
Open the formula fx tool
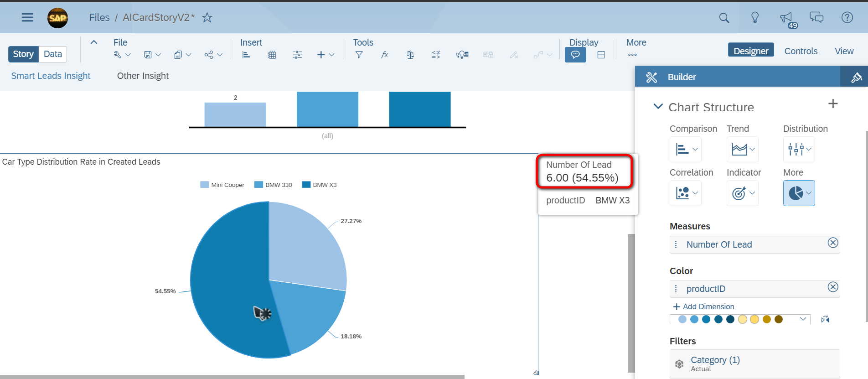(x=385, y=55)
